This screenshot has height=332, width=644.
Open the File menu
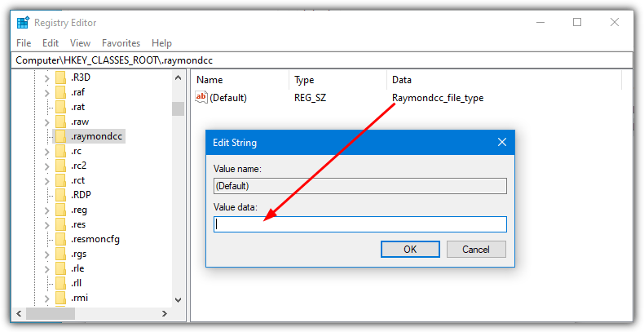point(24,42)
